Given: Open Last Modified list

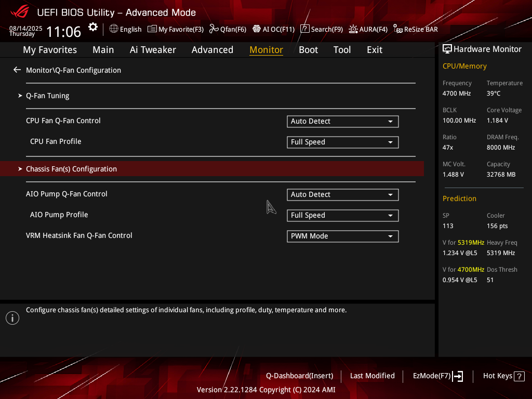Looking at the screenshot, I should (372, 376).
